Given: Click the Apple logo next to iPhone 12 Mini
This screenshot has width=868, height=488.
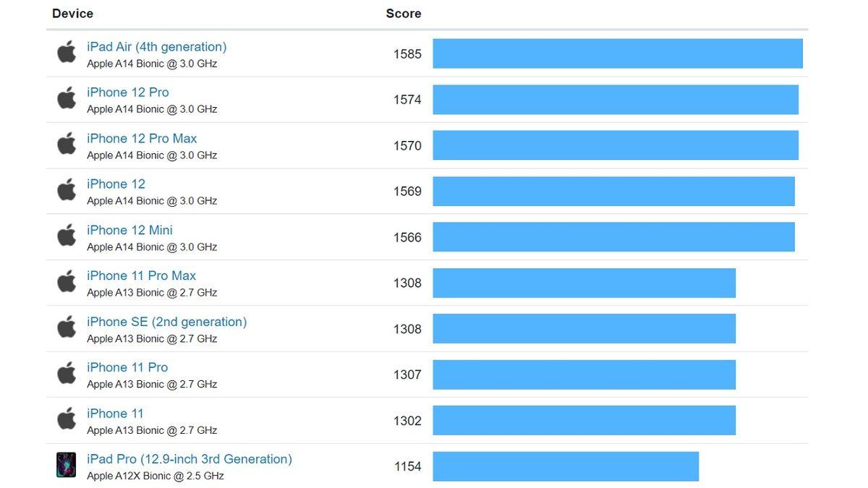Looking at the screenshot, I should pyautogui.click(x=66, y=235).
